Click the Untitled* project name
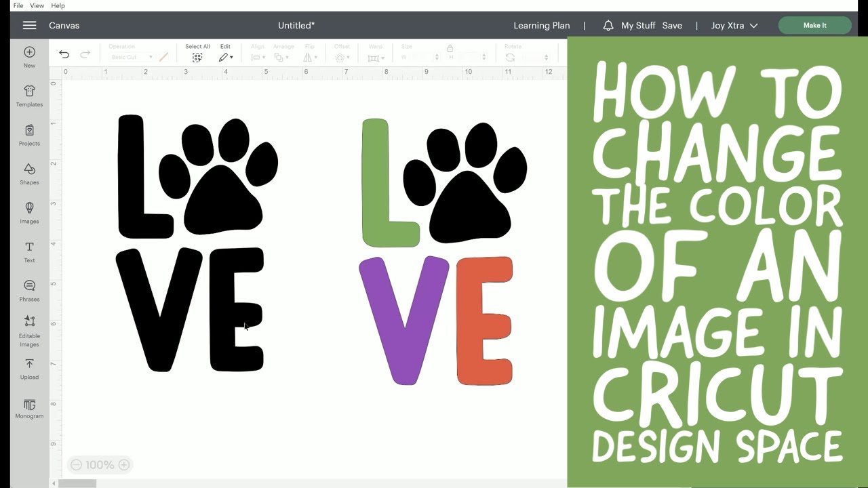 (296, 25)
